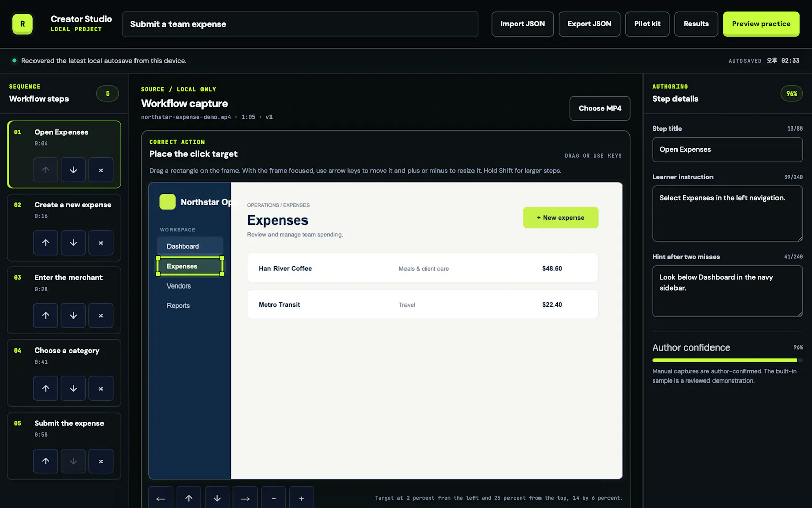Select the Create a new expense step
The width and height of the screenshot is (812, 508).
(64, 227)
